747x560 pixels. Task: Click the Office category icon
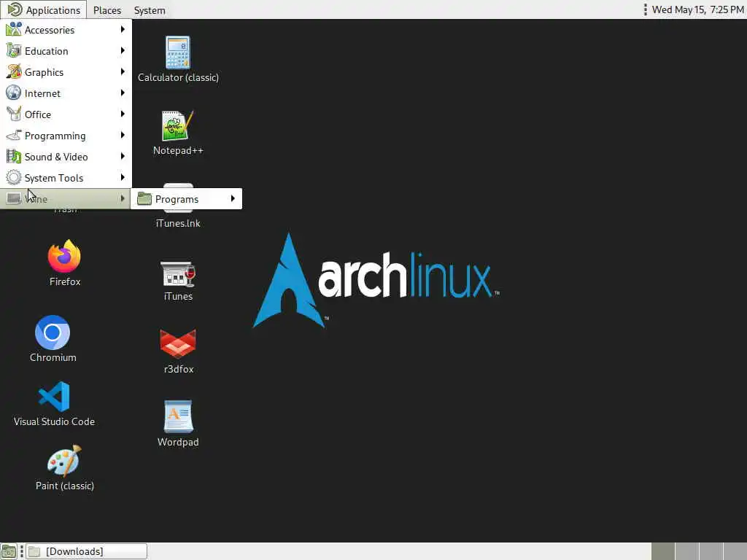click(13, 114)
